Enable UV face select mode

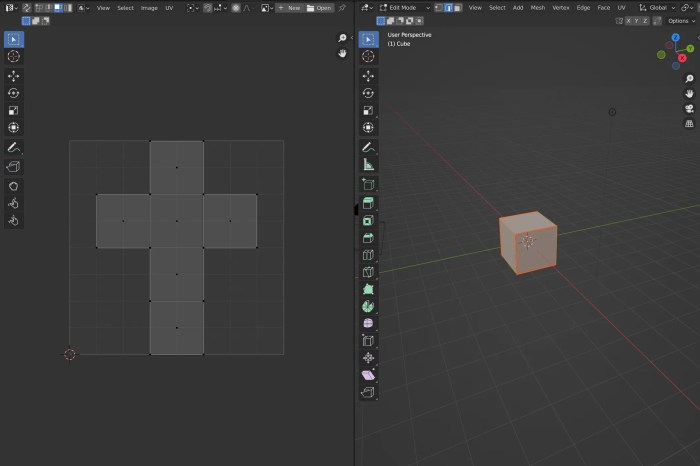tap(58, 8)
